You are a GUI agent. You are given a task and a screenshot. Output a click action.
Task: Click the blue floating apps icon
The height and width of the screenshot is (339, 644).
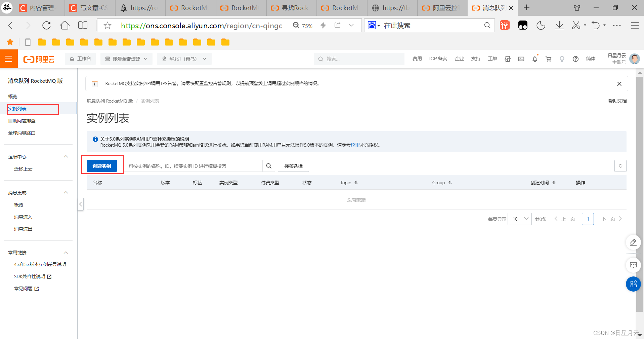(x=633, y=284)
